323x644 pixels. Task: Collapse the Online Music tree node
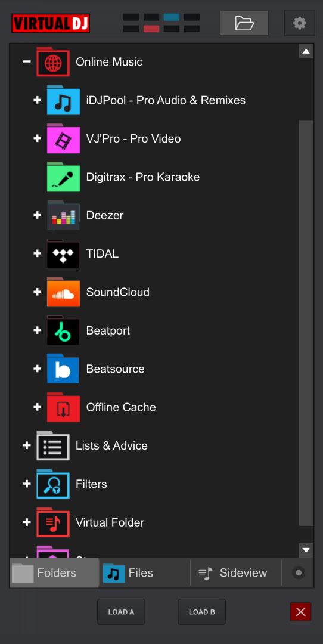point(27,61)
